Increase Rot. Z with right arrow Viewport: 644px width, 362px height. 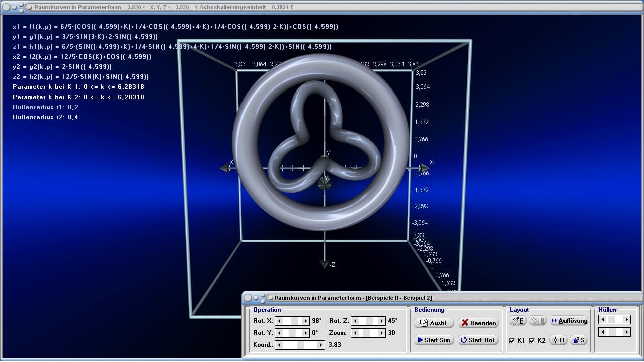coord(381,320)
